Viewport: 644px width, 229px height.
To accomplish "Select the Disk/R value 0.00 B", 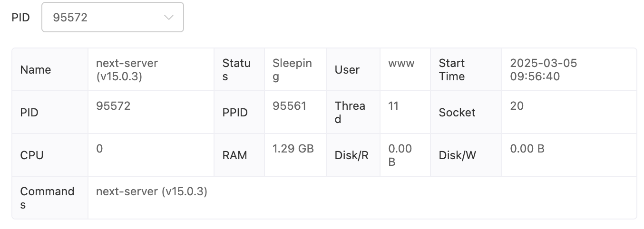I will pyautogui.click(x=400, y=155).
